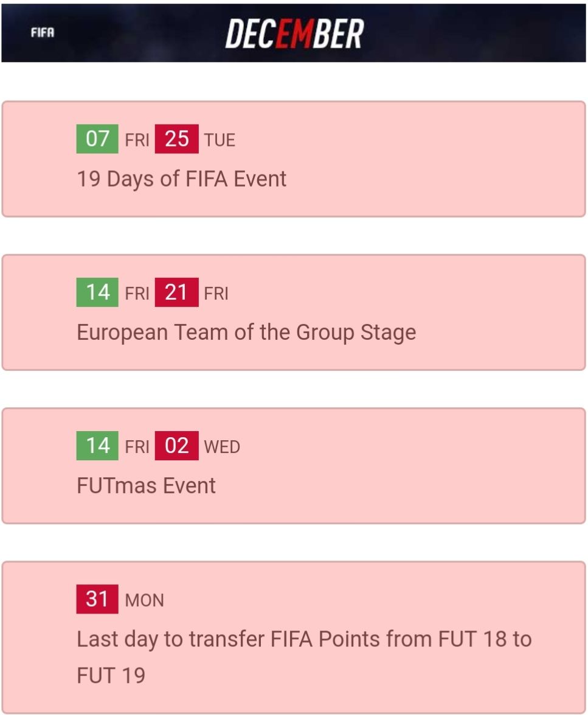Open European Team of the Group Stage
The image size is (588, 715).
246,333
